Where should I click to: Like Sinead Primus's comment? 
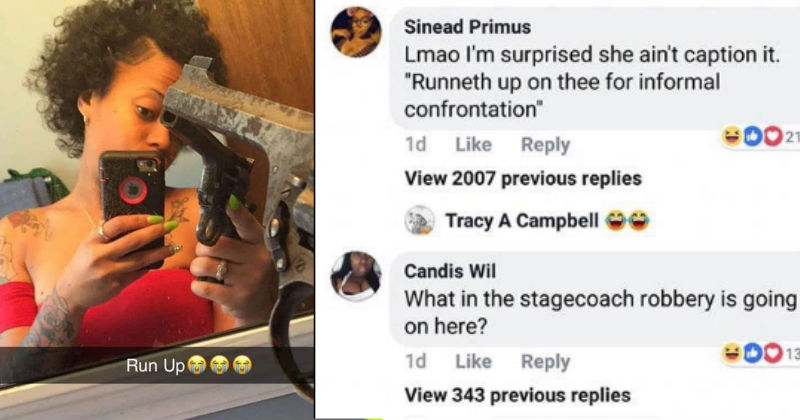(x=473, y=144)
